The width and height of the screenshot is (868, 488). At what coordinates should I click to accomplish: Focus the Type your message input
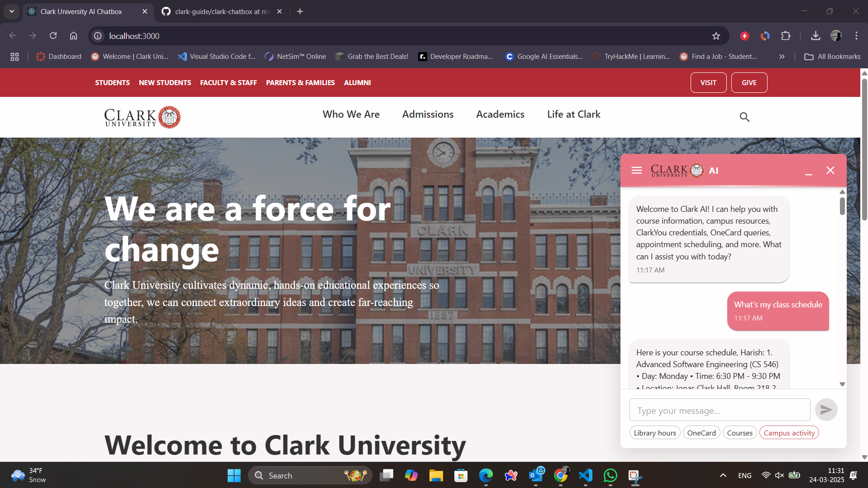click(x=720, y=410)
